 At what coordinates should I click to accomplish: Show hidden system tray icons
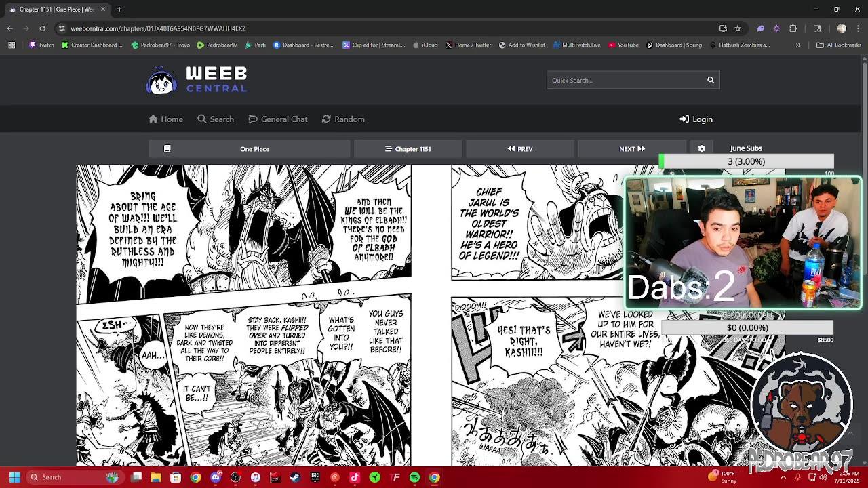(783, 477)
